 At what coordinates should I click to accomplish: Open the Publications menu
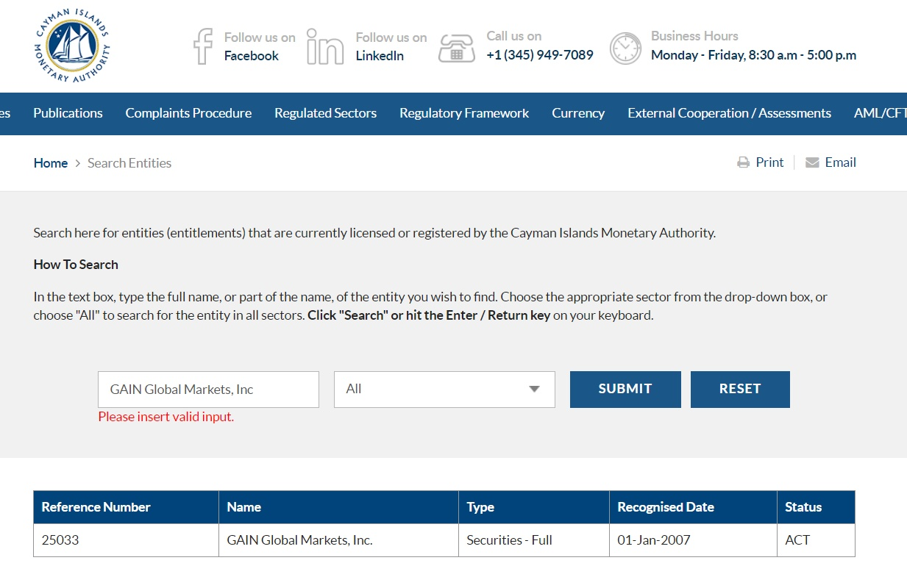pos(68,113)
